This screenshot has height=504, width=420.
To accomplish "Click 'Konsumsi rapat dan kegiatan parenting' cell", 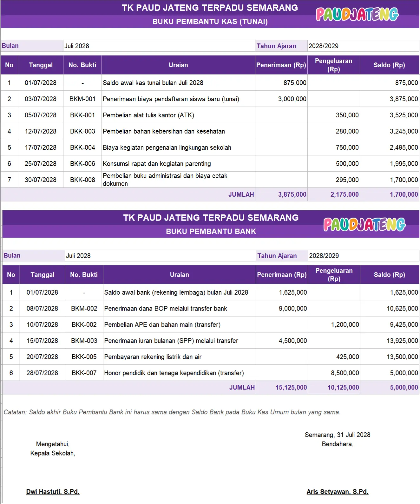I will click(x=178, y=164).
